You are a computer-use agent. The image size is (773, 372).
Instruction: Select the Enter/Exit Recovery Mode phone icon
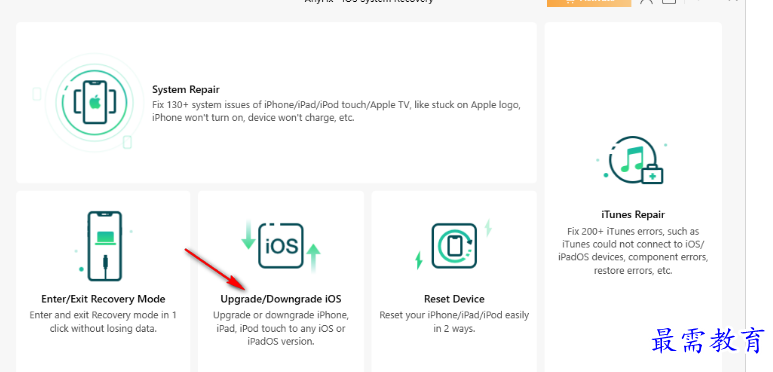(x=104, y=246)
